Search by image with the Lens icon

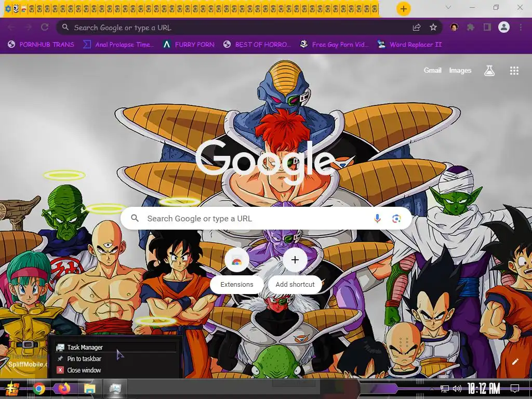396,219
